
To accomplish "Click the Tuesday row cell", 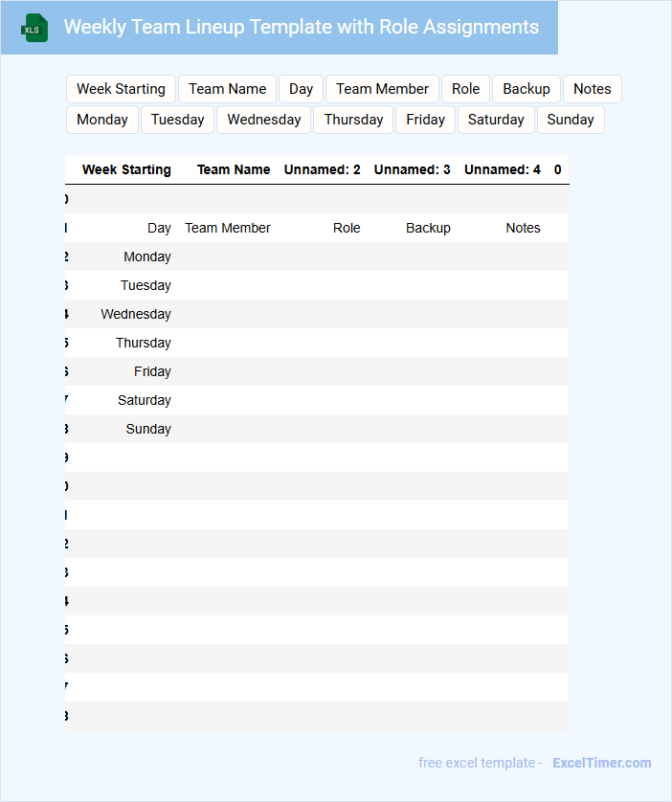I will (x=146, y=285).
